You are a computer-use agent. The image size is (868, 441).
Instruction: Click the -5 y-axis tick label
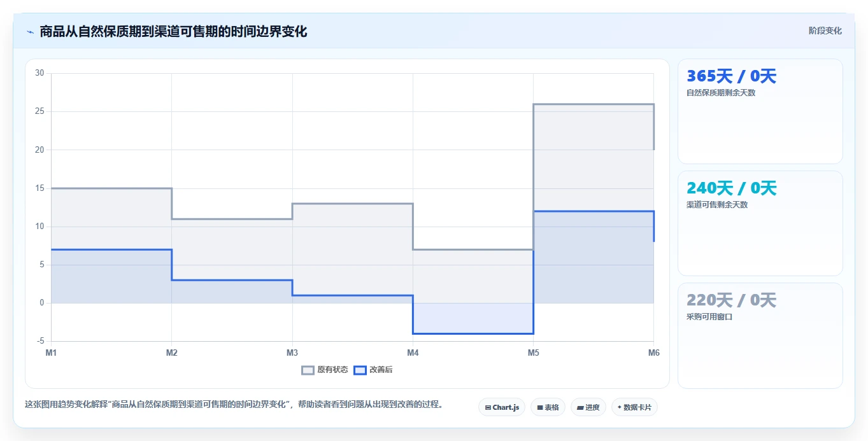pyautogui.click(x=40, y=341)
